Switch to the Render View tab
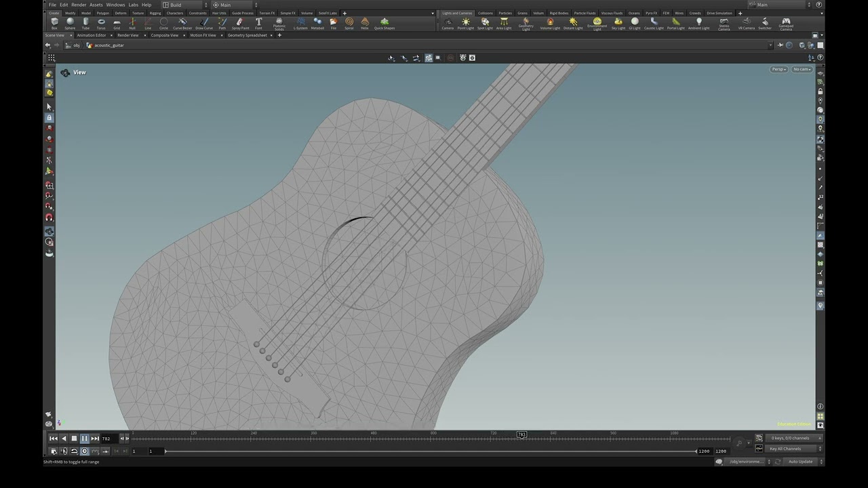 (x=127, y=35)
